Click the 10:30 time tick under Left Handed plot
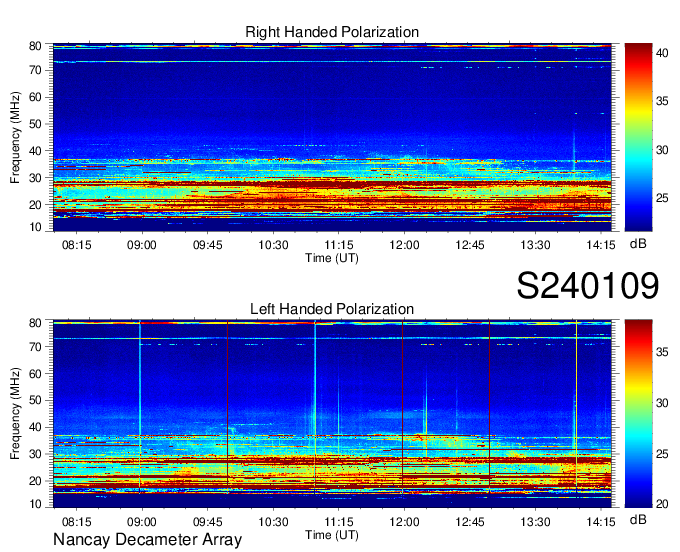The width and height of the screenshot is (680, 552). tap(273, 522)
